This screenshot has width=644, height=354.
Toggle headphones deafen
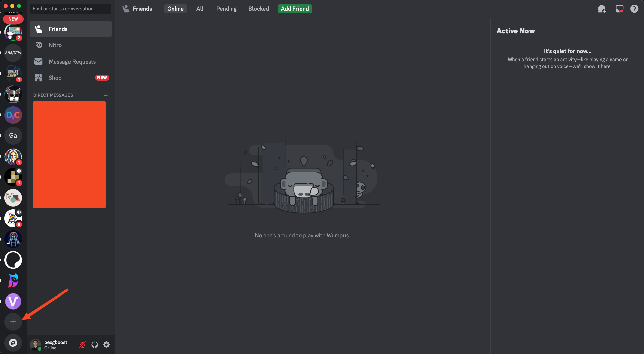[95, 345]
